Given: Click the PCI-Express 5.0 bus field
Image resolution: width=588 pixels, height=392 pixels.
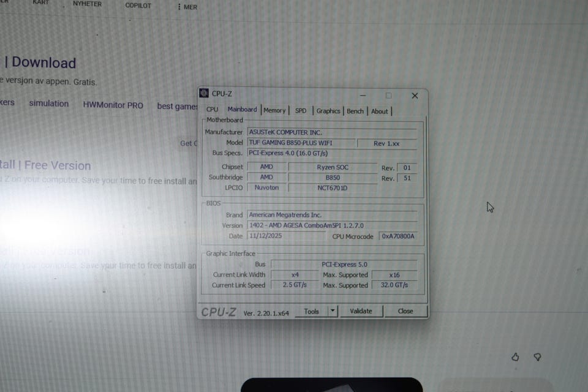Looking at the screenshot, I should coord(344,265).
